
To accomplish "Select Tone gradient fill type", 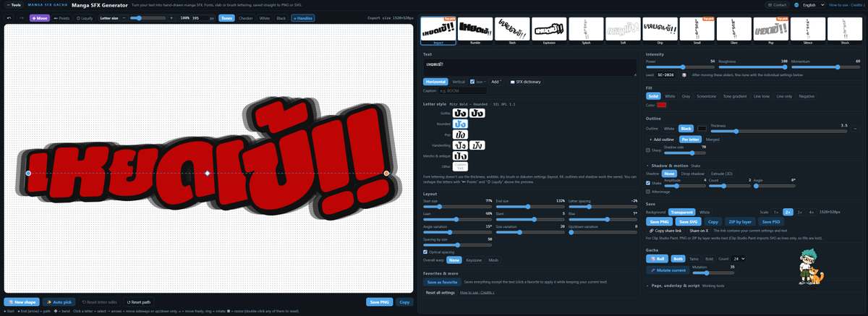I will 735,95.
